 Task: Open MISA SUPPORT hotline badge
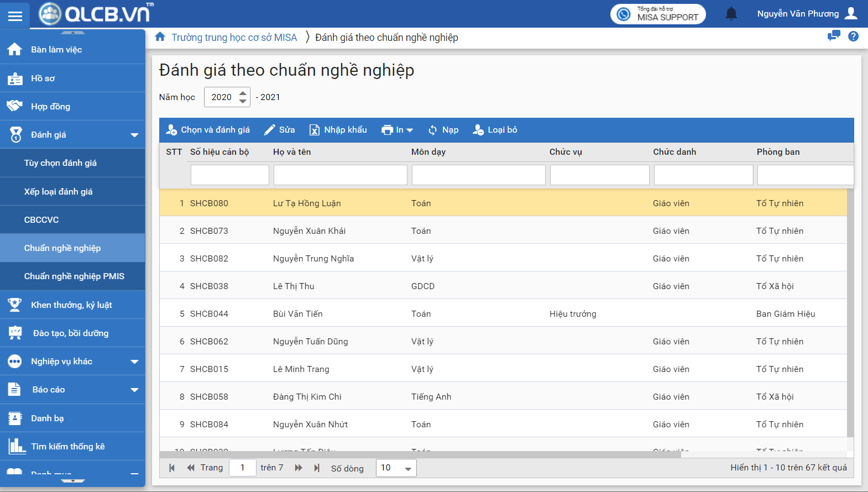coord(657,14)
